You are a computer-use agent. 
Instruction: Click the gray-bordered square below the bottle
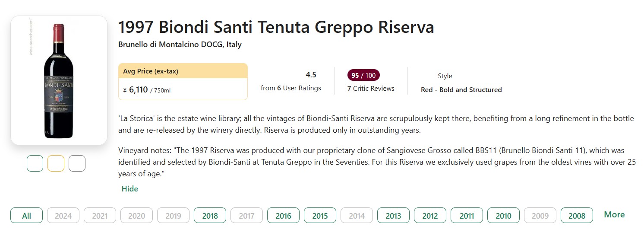click(77, 163)
